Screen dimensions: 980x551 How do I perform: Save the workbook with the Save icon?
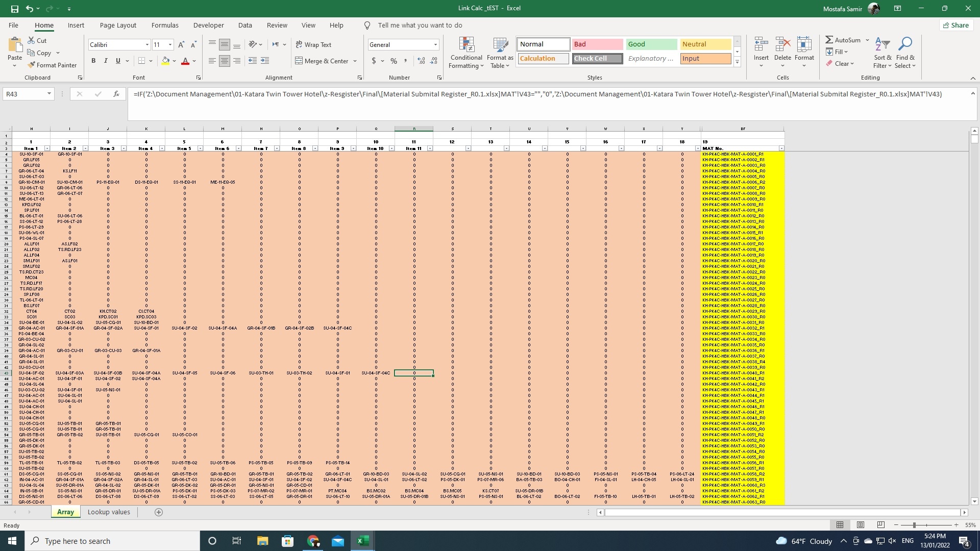point(14,9)
